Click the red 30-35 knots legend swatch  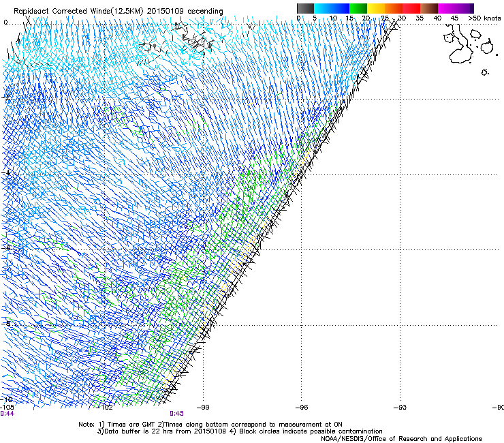pyautogui.click(x=411, y=8)
